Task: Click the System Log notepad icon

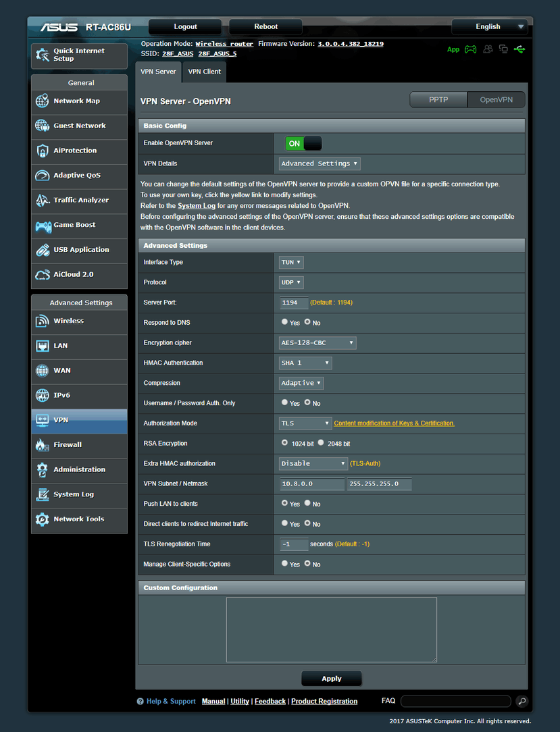Action: click(42, 494)
